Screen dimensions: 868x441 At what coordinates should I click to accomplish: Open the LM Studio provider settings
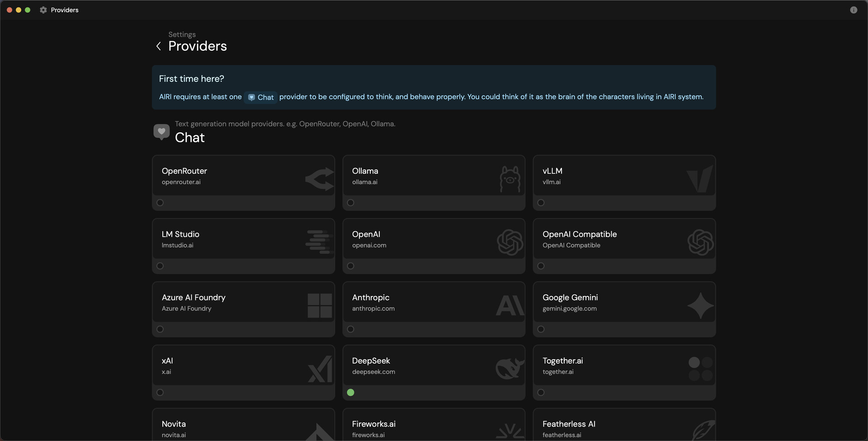[243, 246]
